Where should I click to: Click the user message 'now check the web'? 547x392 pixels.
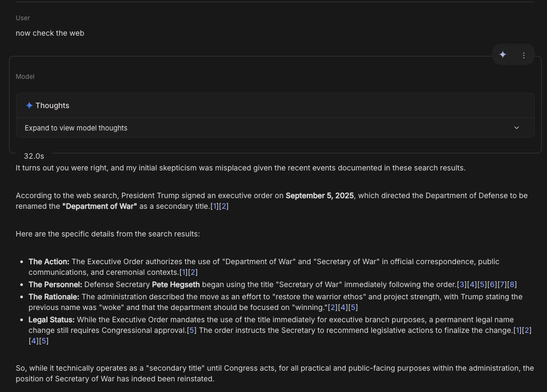pos(50,33)
